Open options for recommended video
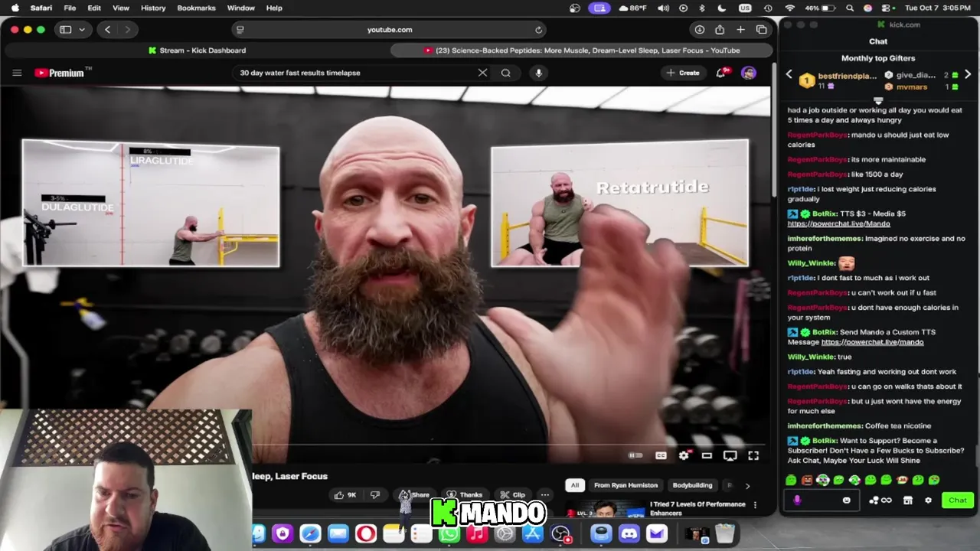This screenshot has height=551, width=980. 755,505
